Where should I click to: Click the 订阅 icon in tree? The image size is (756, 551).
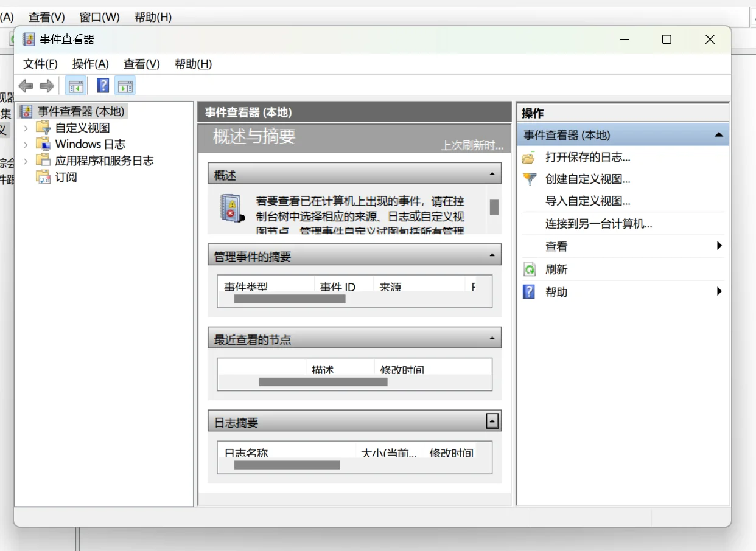(43, 177)
